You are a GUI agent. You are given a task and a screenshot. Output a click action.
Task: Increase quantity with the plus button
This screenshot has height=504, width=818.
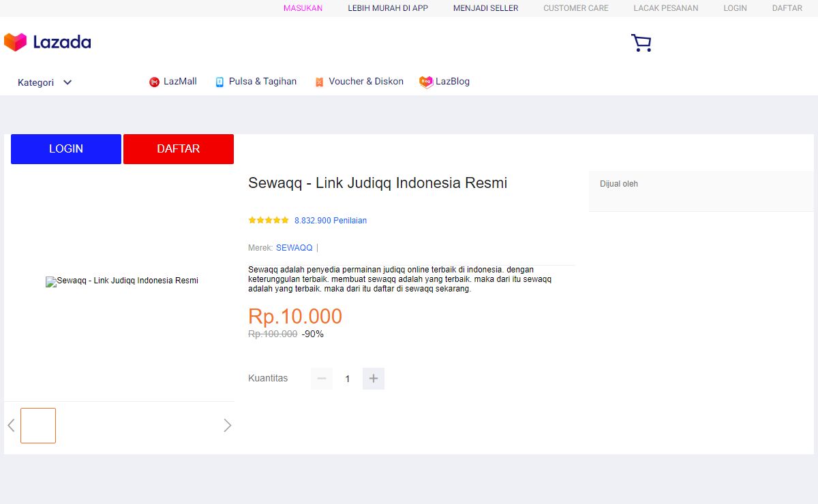374,379
